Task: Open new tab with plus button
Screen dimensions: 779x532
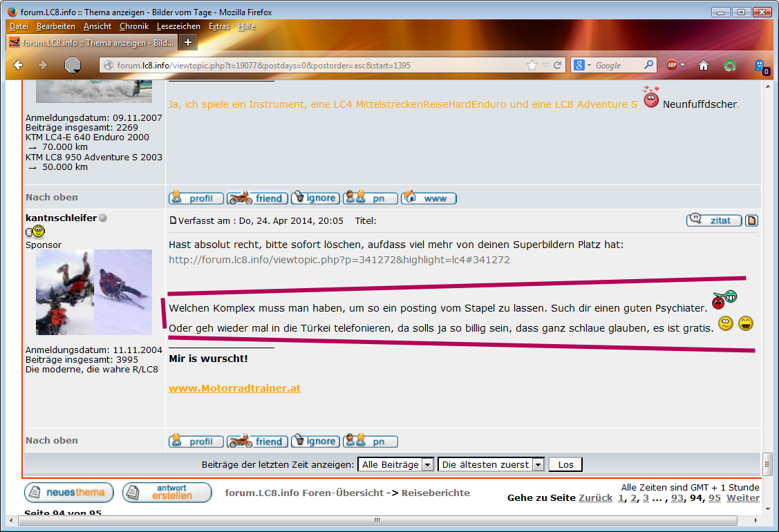Action: pos(187,42)
